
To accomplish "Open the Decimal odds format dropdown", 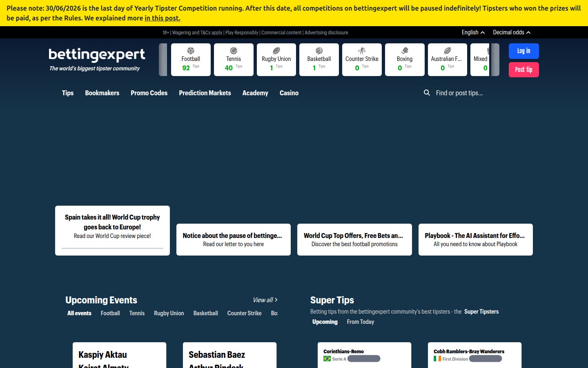I will point(512,32).
